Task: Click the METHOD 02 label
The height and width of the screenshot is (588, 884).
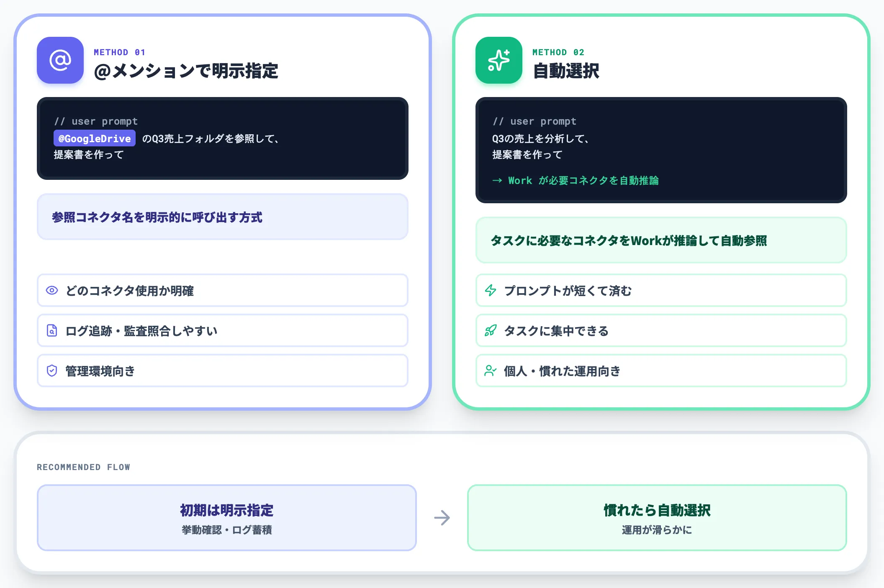Action: point(558,52)
